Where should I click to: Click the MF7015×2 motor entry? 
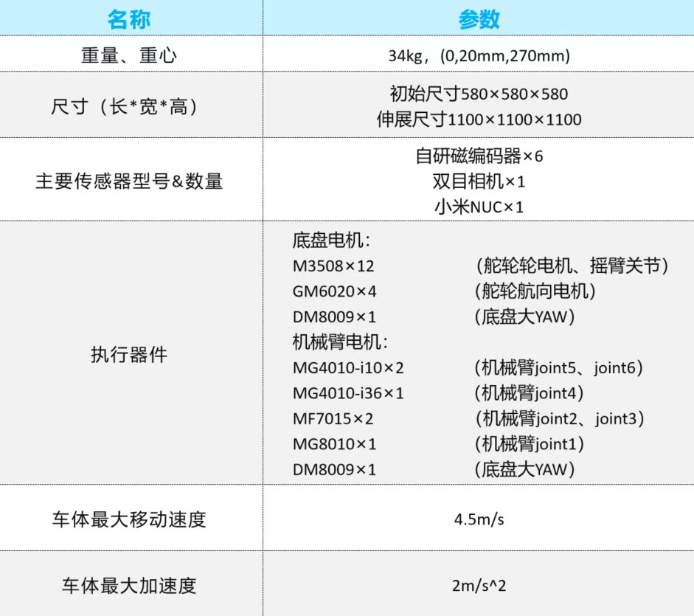point(333,419)
